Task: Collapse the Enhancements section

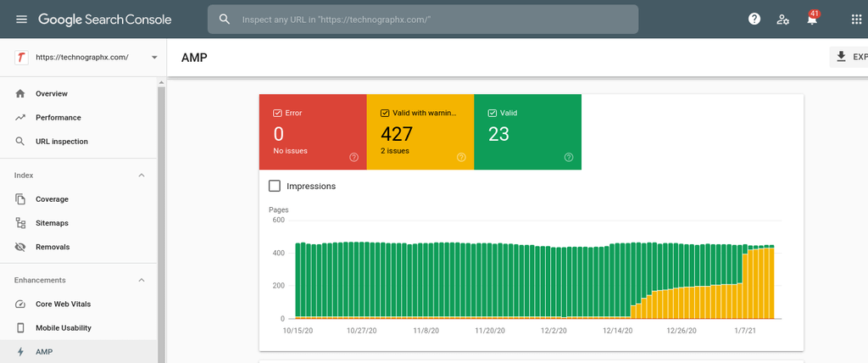Action: [x=142, y=280]
